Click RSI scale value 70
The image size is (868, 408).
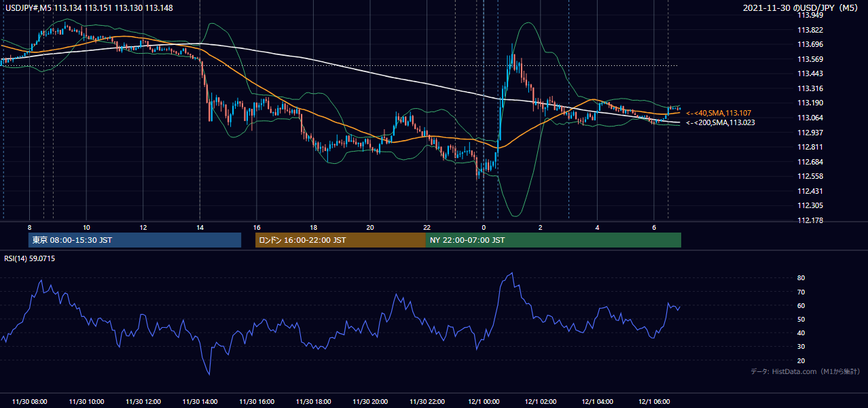[801, 292]
